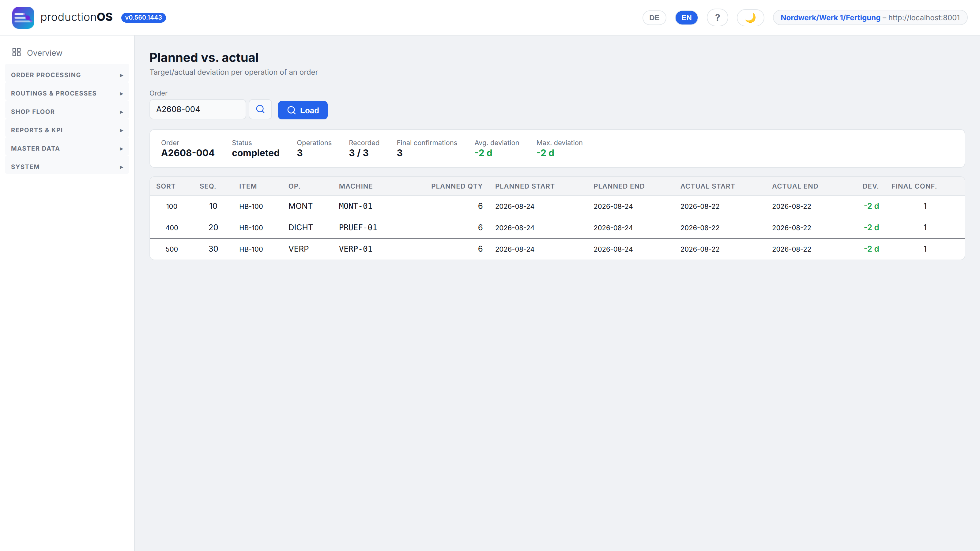Click sort value 400 in table

pos(171,228)
